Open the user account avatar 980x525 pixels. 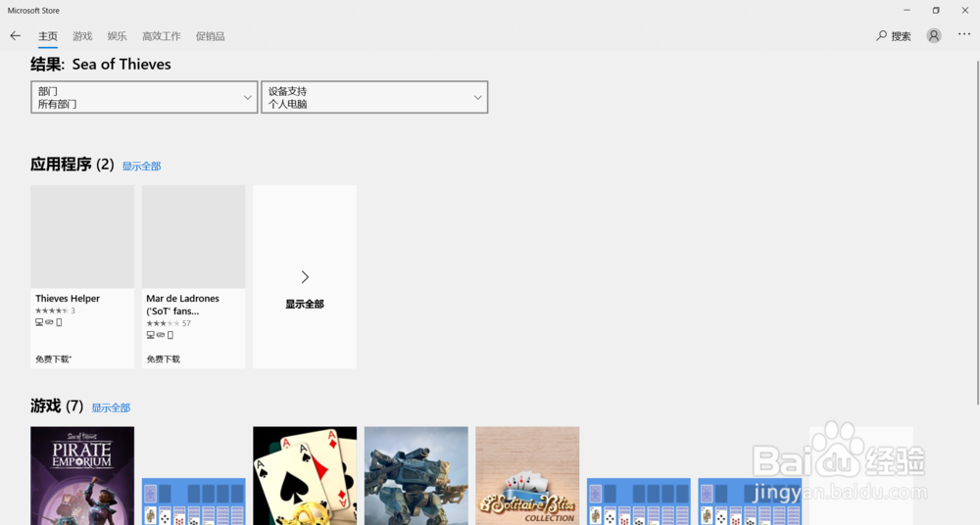click(x=934, y=35)
